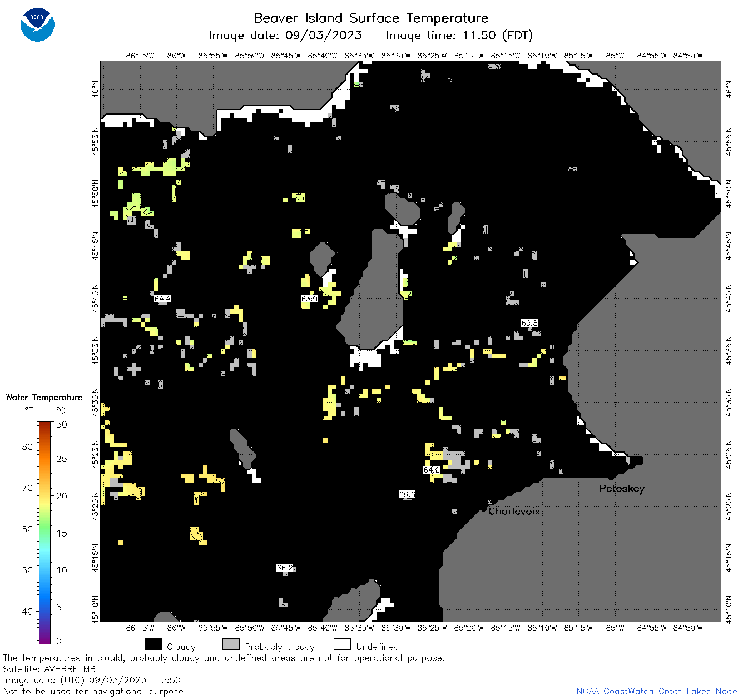Click the Image date (UTC) 15:50 line

point(92,680)
